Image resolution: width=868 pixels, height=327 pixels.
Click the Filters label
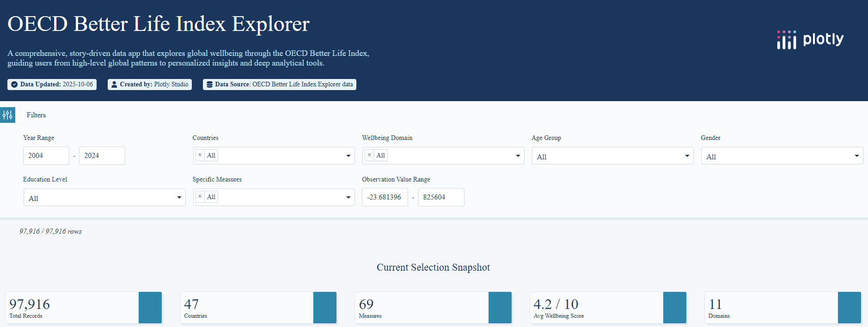[x=36, y=115]
